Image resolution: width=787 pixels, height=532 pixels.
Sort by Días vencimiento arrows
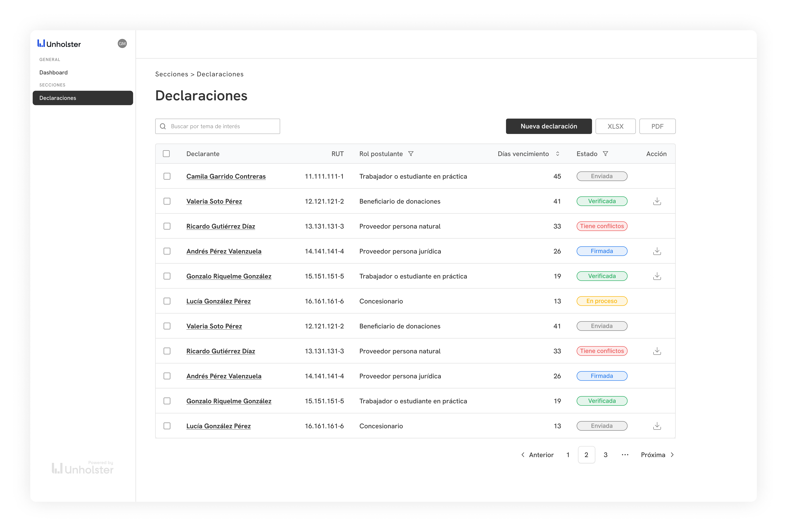(x=557, y=154)
